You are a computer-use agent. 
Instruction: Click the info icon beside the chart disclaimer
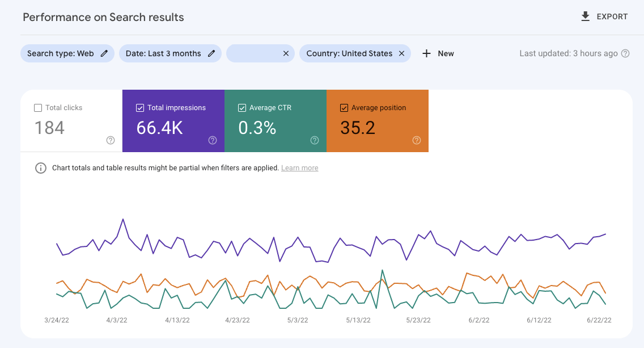(40, 167)
